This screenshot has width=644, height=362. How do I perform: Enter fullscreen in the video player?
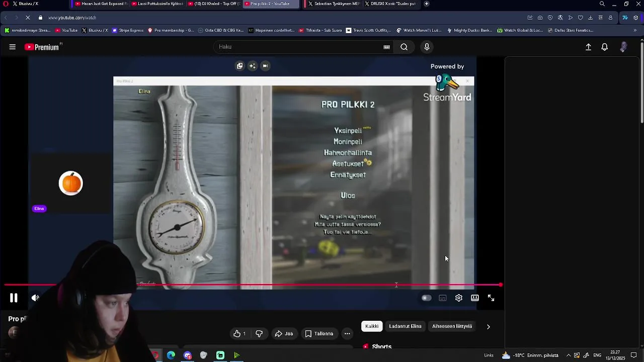pyautogui.click(x=491, y=298)
